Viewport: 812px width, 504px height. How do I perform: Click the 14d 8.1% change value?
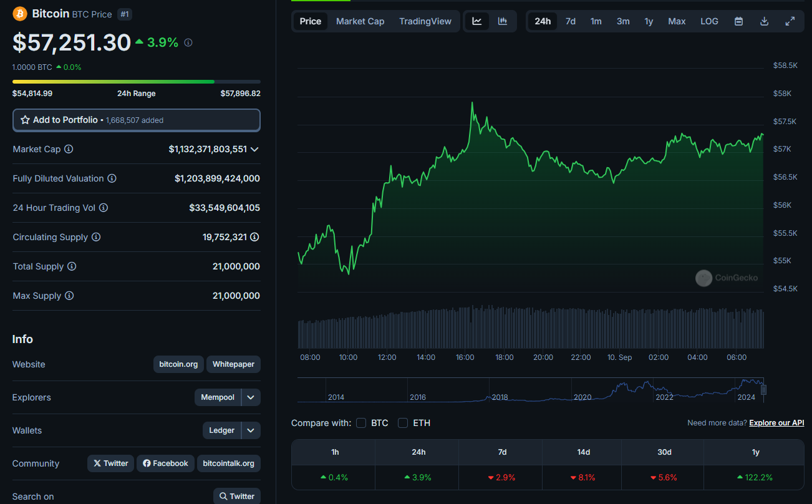tap(583, 477)
